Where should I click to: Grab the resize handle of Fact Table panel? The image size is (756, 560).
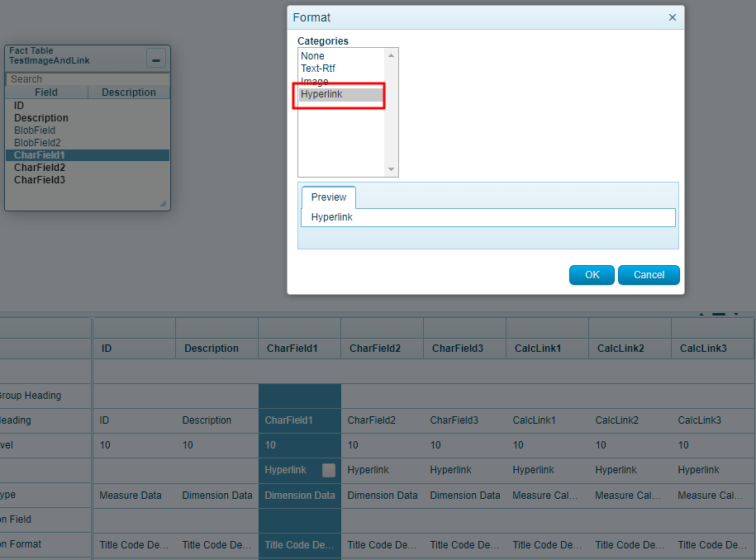(163, 203)
